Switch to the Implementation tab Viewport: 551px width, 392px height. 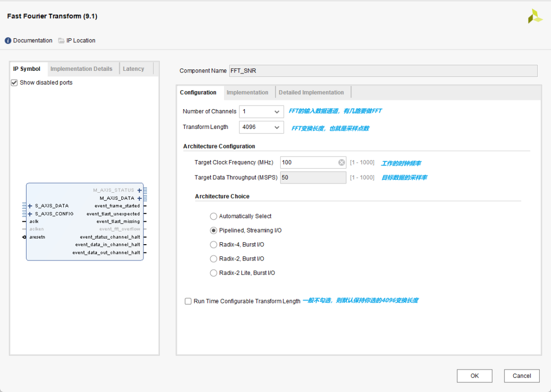(247, 93)
